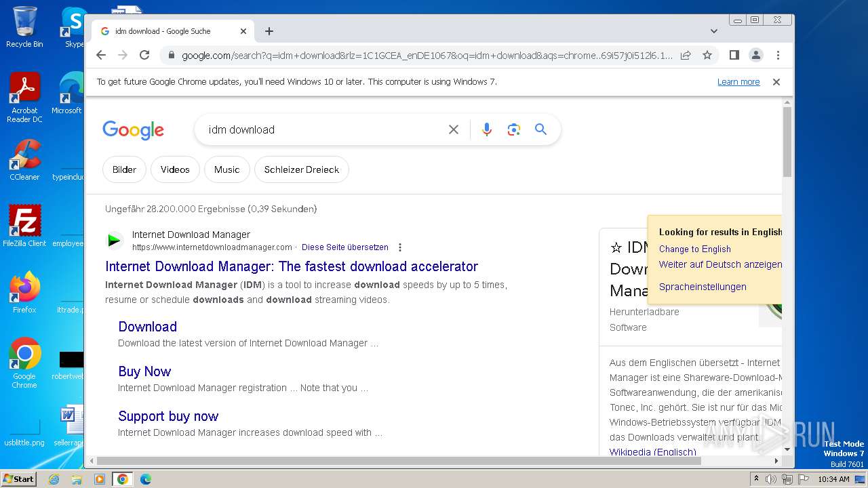
Task: Click the Chrome back arrow
Action: click(x=101, y=56)
